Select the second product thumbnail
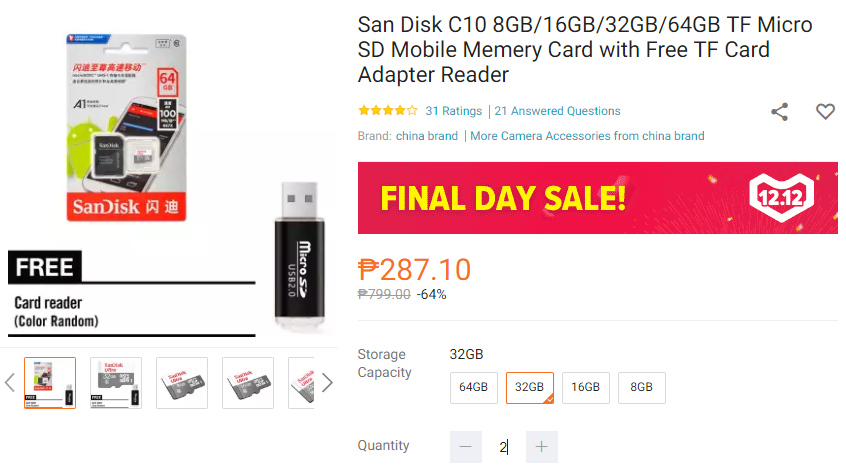The image size is (846, 468). [x=116, y=383]
